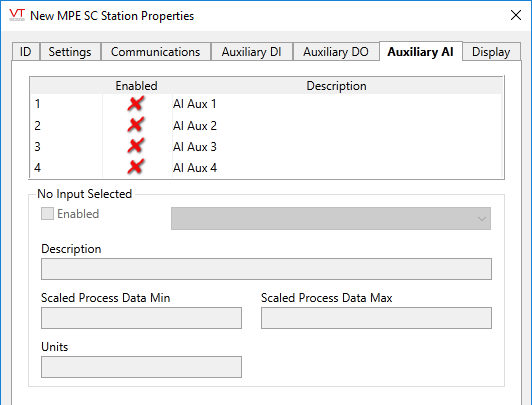Click the Description text field
Viewport: 532px width, 405px height.
pos(266,269)
